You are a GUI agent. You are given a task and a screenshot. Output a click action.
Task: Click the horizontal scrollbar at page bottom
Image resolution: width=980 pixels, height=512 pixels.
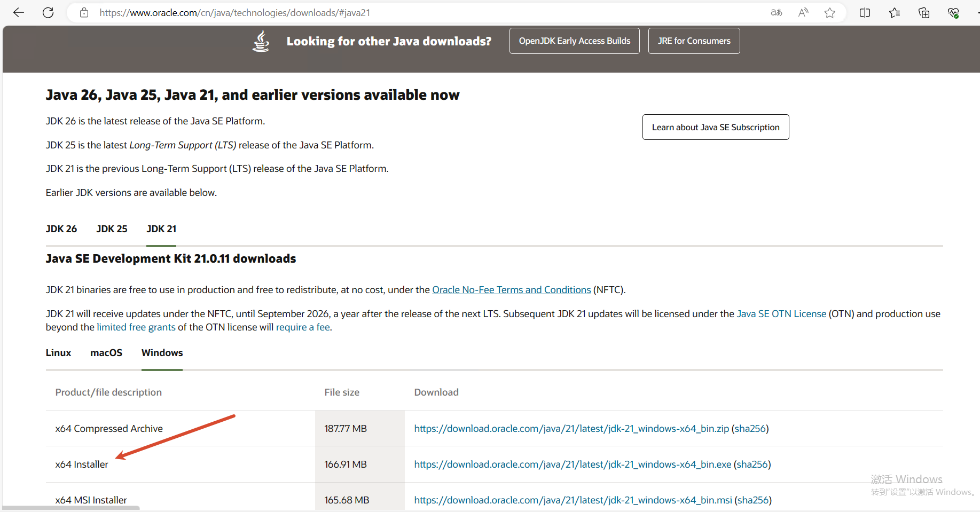tap(71, 508)
